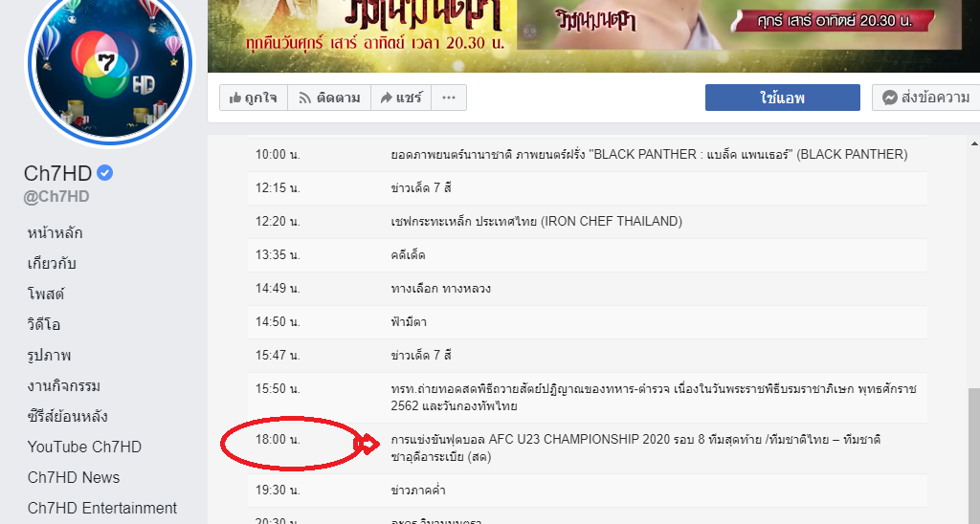Select the ทรท. broadcast row at 15:50
The image size is (980, 524).
[588, 398]
